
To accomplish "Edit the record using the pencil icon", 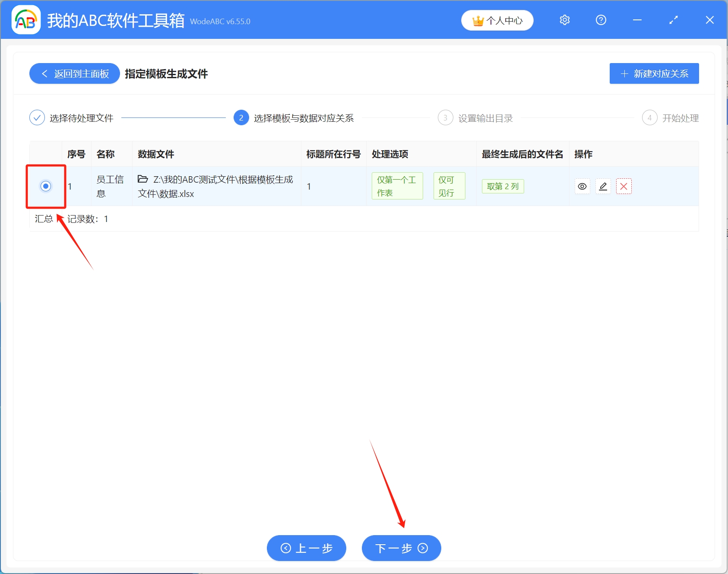I will tap(603, 186).
